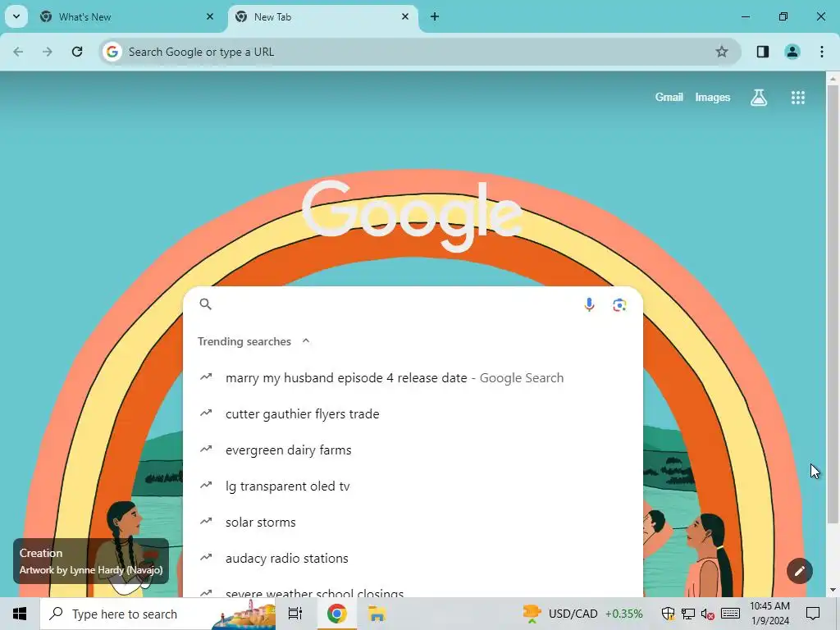Viewport: 840px width, 630px height.
Task: Select lg transparent oled tv suggestion
Action: pyautogui.click(x=413, y=486)
